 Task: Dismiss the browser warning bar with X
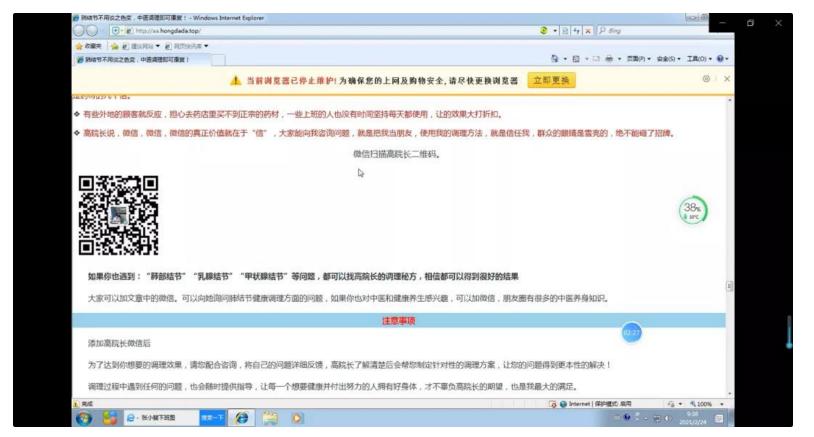tap(727, 79)
